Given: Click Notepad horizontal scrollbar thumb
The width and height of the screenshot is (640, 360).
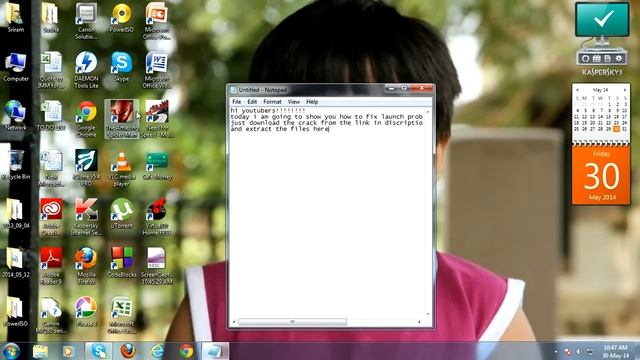Looking at the screenshot, I should [x=292, y=322].
